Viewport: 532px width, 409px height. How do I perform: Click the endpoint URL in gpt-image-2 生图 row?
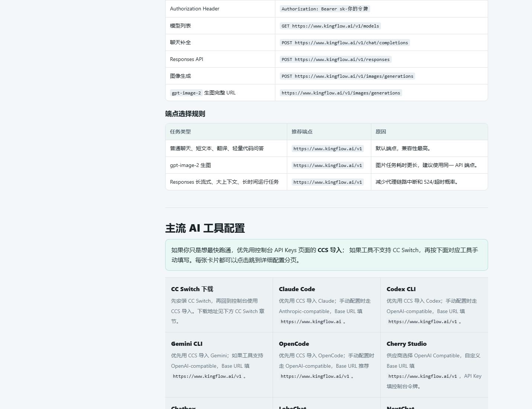tap(327, 165)
